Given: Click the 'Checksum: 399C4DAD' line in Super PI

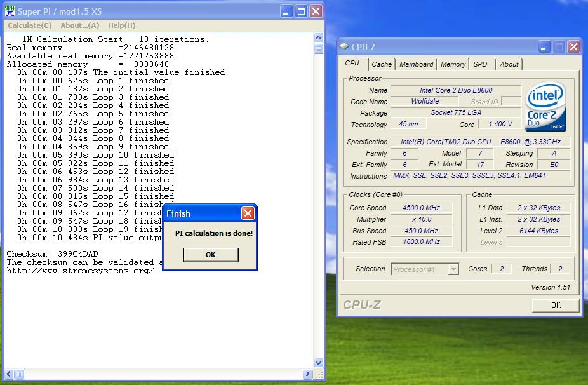Looking at the screenshot, I should (x=53, y=254).
